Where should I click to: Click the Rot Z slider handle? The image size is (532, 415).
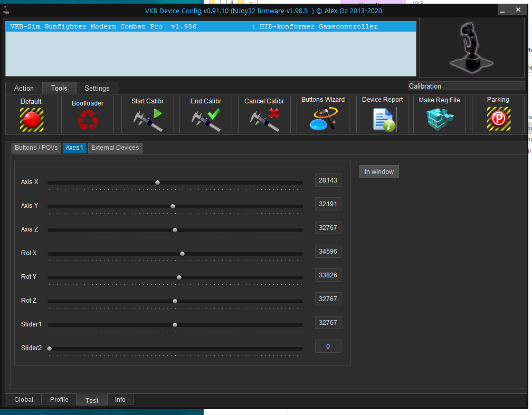click(175, 301)
